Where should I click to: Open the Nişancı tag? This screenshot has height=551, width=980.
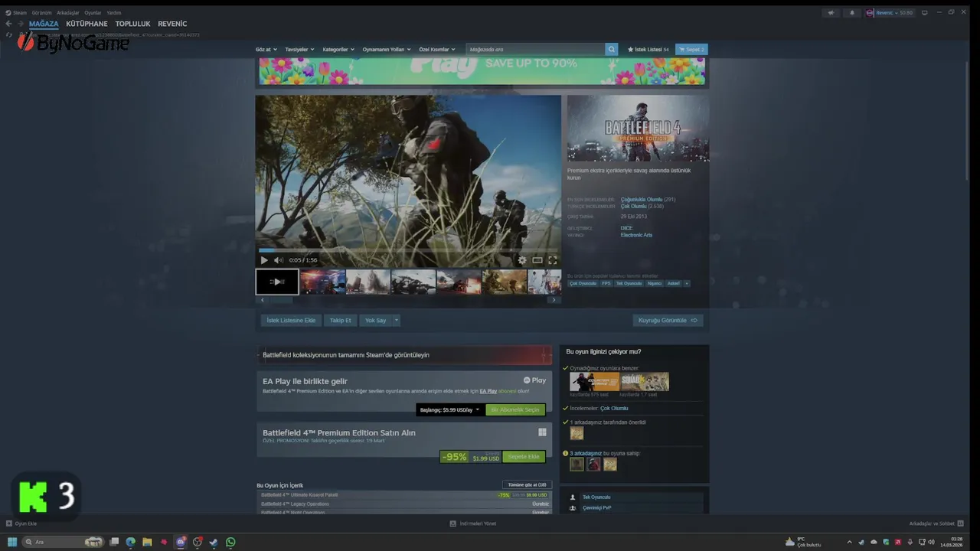click(655, 283)
